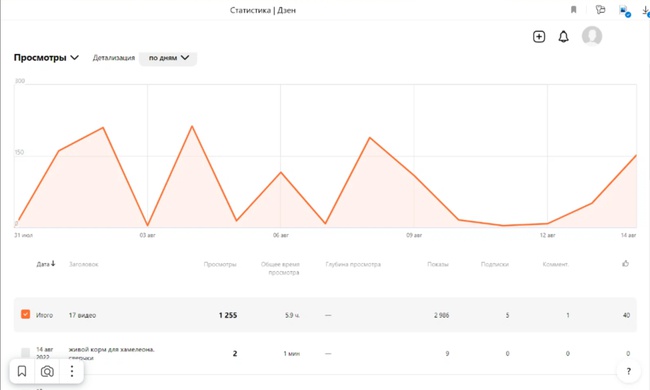
Task: Click the bookmark icon in floating toolbar
Action: 22,371
